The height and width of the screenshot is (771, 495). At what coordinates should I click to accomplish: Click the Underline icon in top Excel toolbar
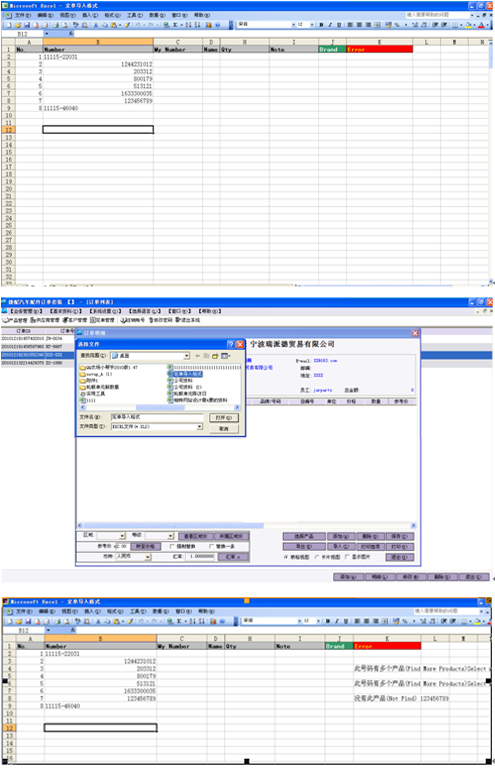click(x=339, y=25)
